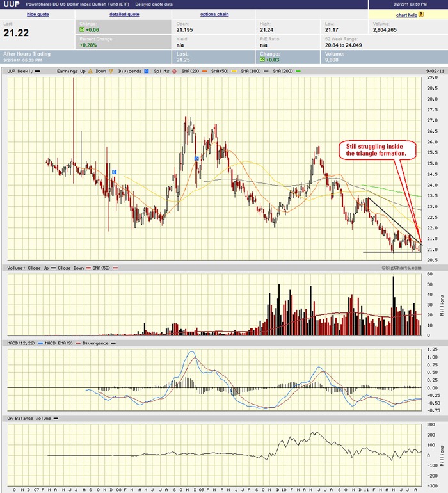
Task: Click the 29.0 price axis label
Action: pos(432,77)
